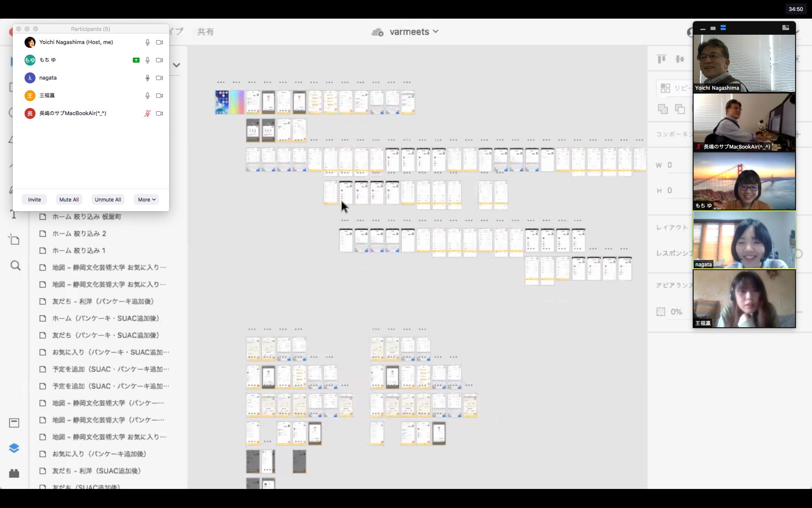Click the W width input field
Viewport: 812px width, 508px height.
coord(677,165)
